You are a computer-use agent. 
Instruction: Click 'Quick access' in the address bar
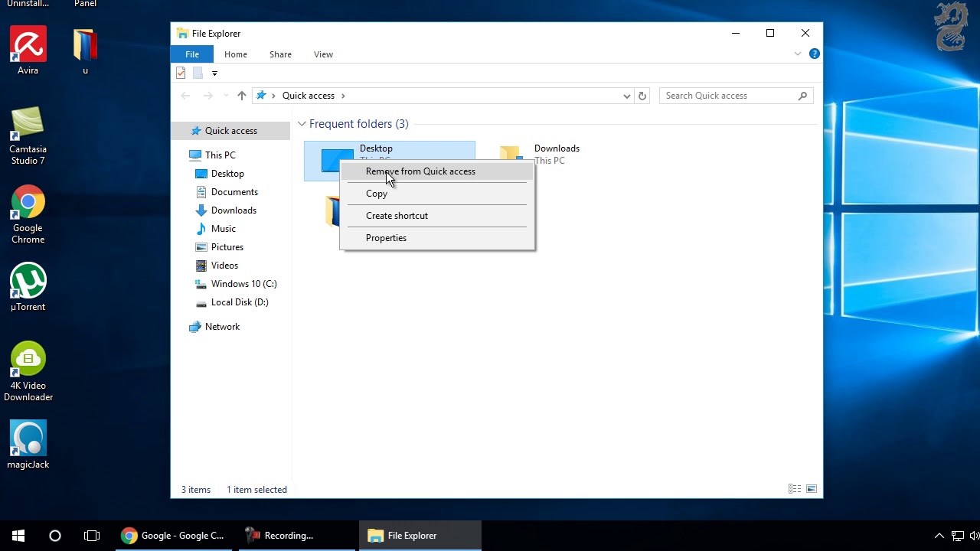pos(309,96)
